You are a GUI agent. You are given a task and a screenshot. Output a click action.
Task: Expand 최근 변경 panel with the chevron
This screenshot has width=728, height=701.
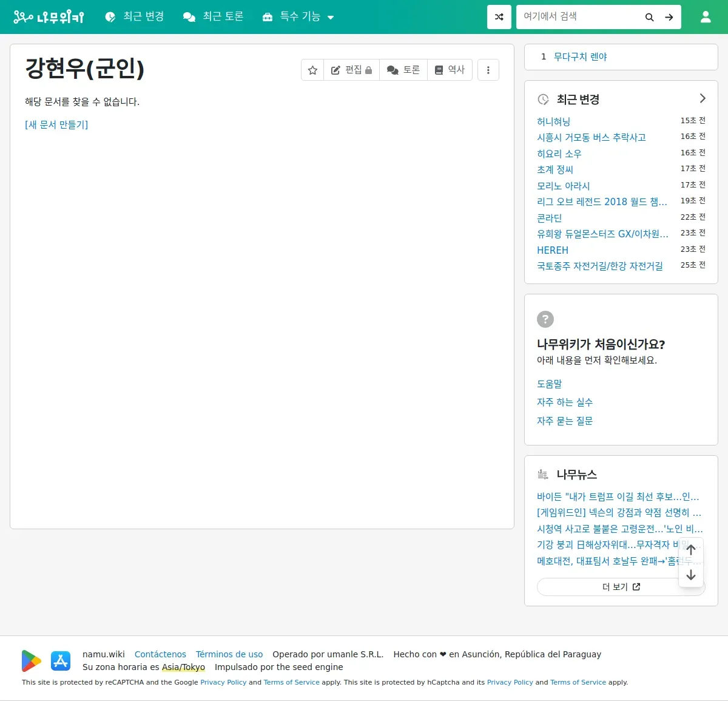703,98
